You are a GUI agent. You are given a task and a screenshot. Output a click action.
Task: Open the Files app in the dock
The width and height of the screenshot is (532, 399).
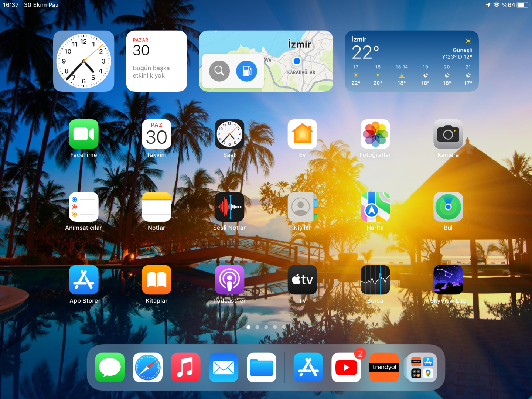pos(262,368)
